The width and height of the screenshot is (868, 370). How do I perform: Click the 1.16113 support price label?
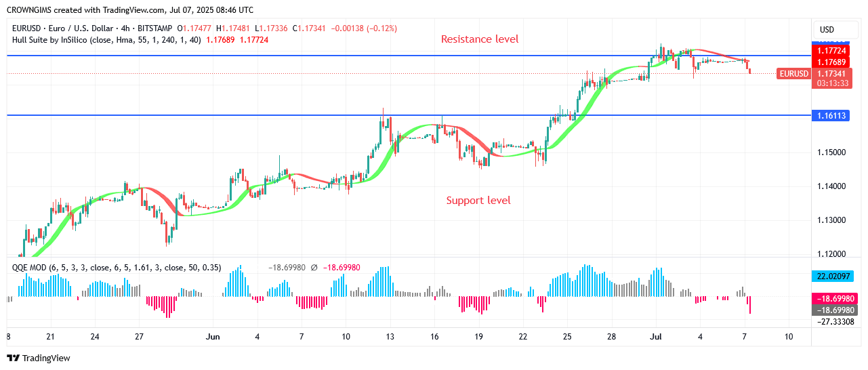coord(831,116)
